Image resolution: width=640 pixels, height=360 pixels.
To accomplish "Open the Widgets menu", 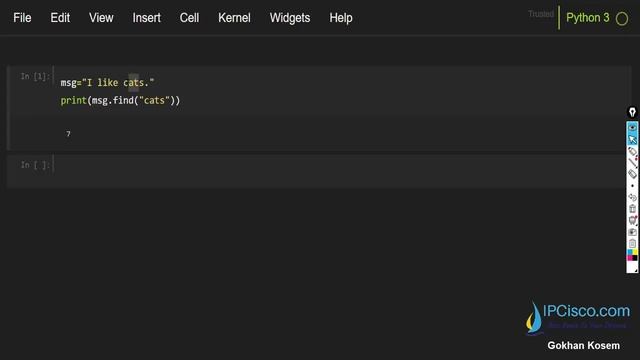I will tap(290, 18).
